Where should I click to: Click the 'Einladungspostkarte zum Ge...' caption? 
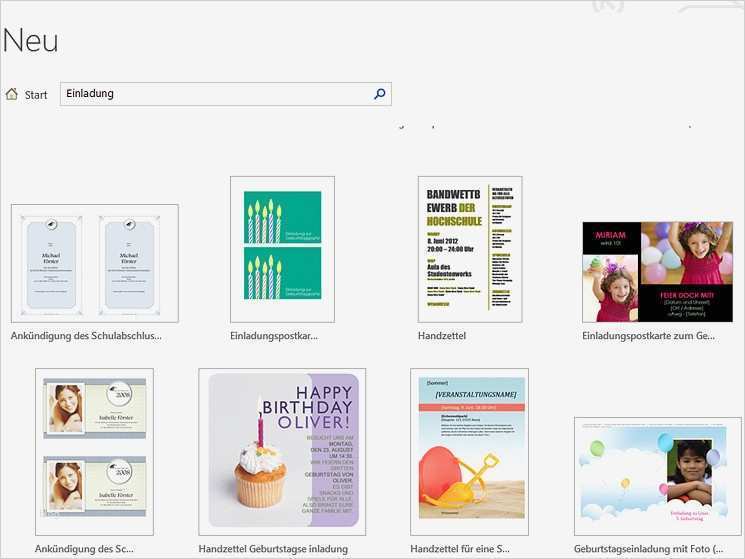649,336
